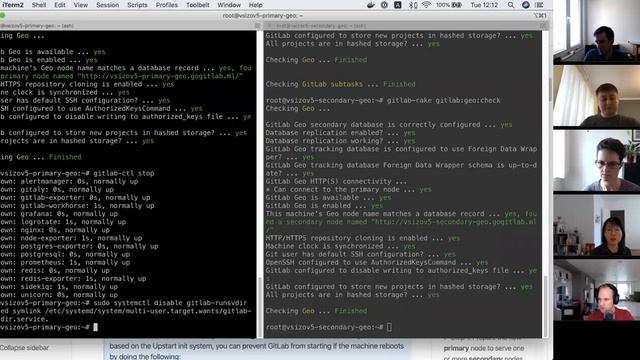Click the right pane vertical scrollbar thumb
Viewport: 640px width, 360px height.
pos(545,306)
